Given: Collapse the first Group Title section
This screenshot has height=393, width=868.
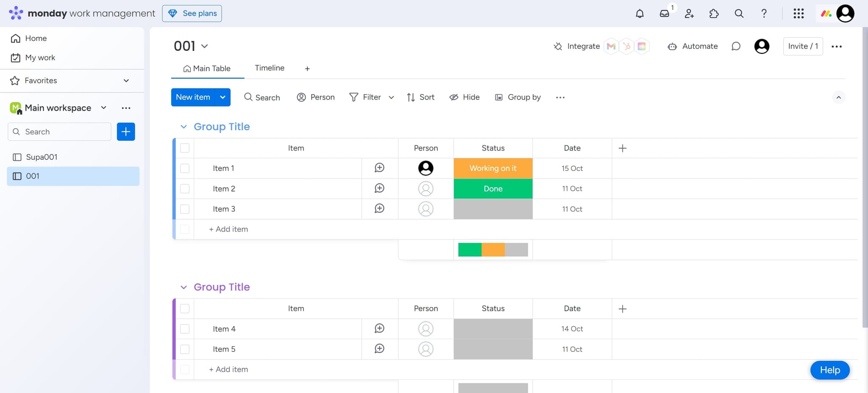Looking at the screenshot, I should pos(184,126).
